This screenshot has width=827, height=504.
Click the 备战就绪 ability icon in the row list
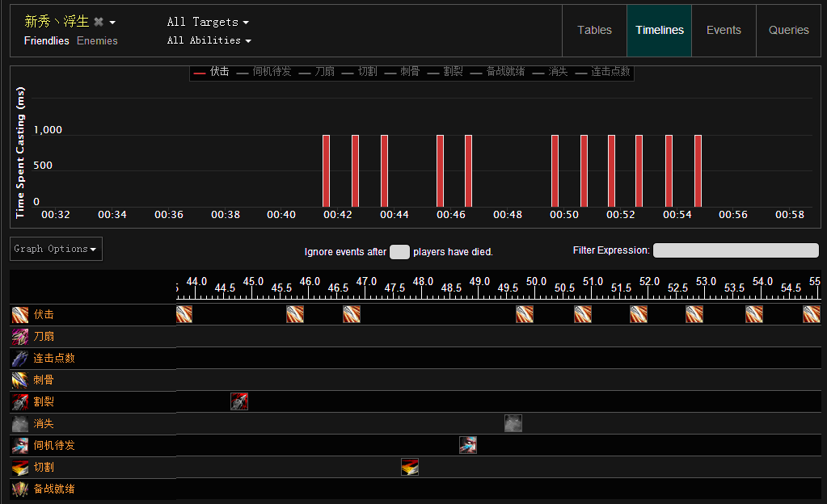20,489
